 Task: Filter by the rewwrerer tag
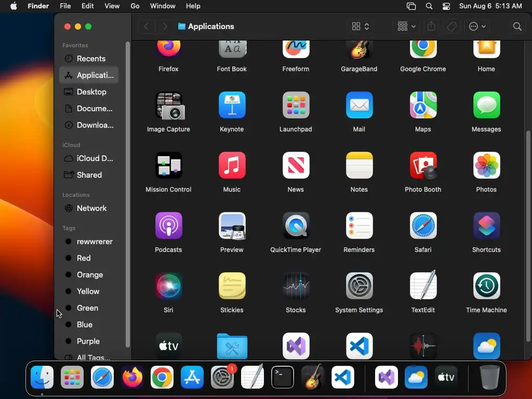(89, 242)
